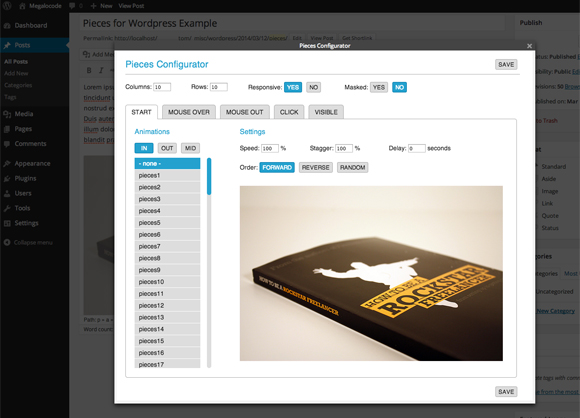Select pieces14 in animations list
580x418 pixels.
tap(167, 329)
